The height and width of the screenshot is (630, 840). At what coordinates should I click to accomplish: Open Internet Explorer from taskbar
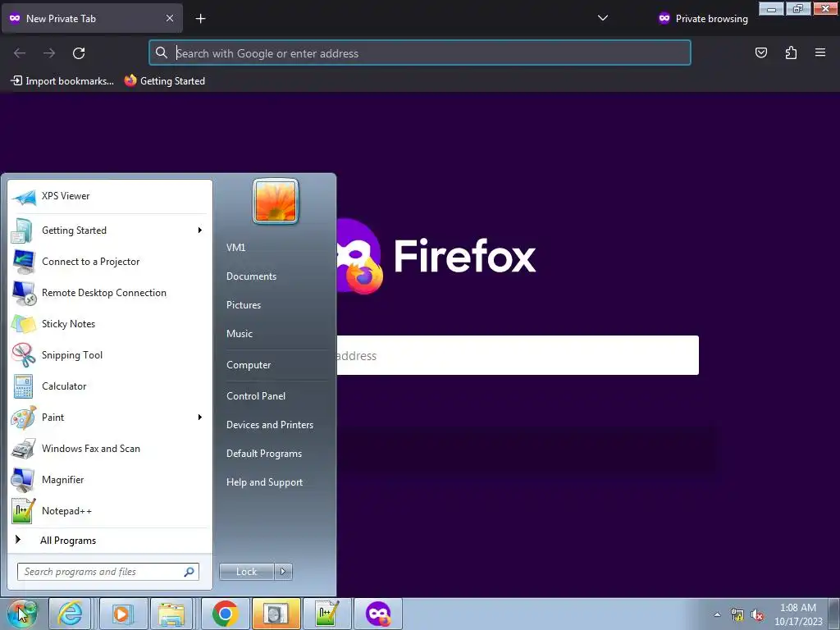71,614
